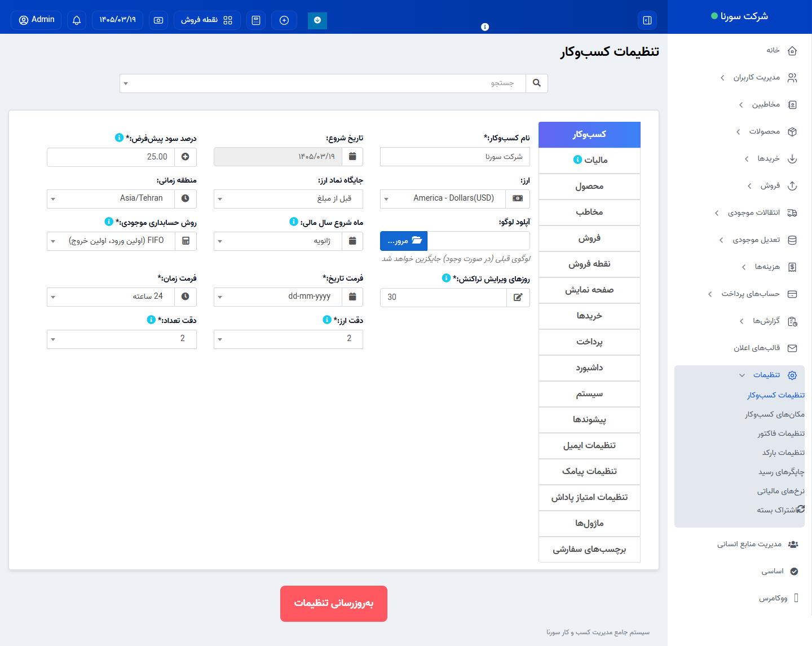Open اشتراک بسته link in sidebar
The image size is (812, 646).
click(780, 510)
